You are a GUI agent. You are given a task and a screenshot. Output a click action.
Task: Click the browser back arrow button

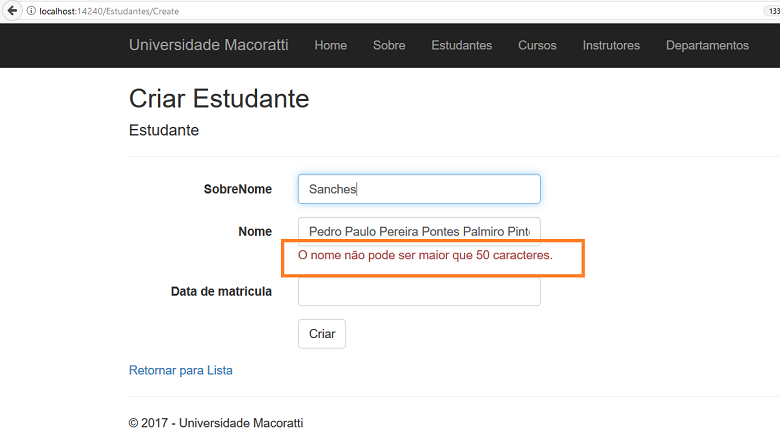tap(11, 10)
